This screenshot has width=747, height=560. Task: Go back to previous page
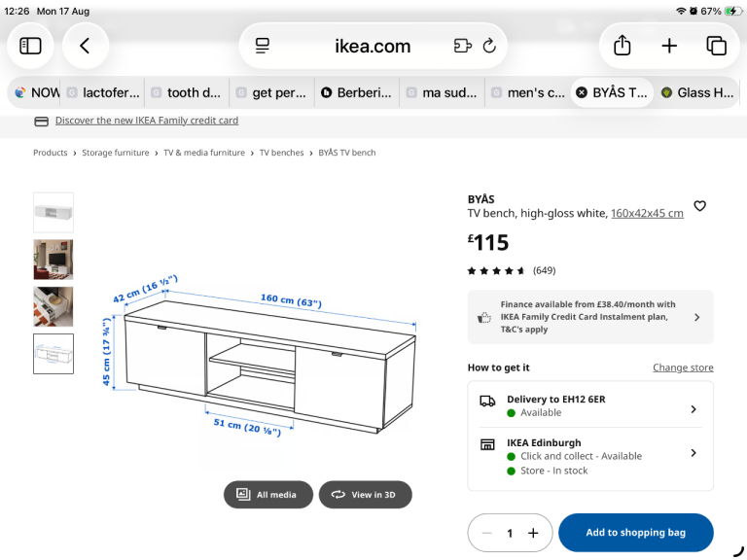tap(86, 47)
